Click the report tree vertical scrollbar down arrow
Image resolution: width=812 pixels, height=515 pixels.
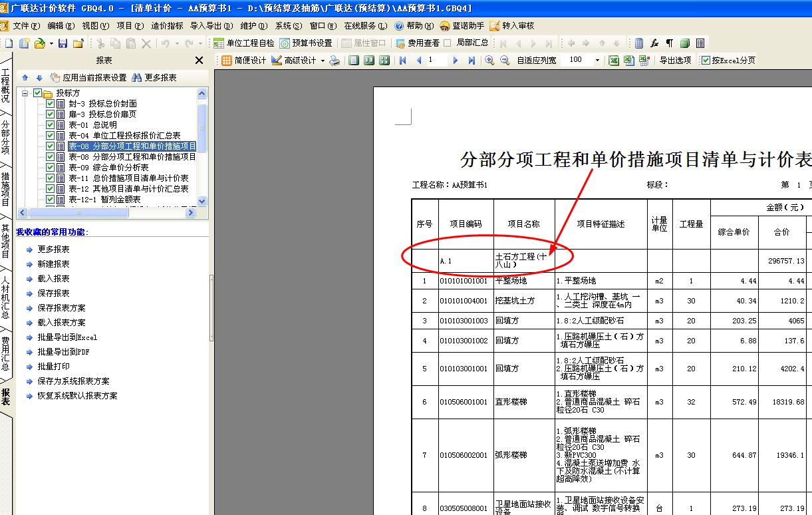pyautogui.click(x=202, y=200)
